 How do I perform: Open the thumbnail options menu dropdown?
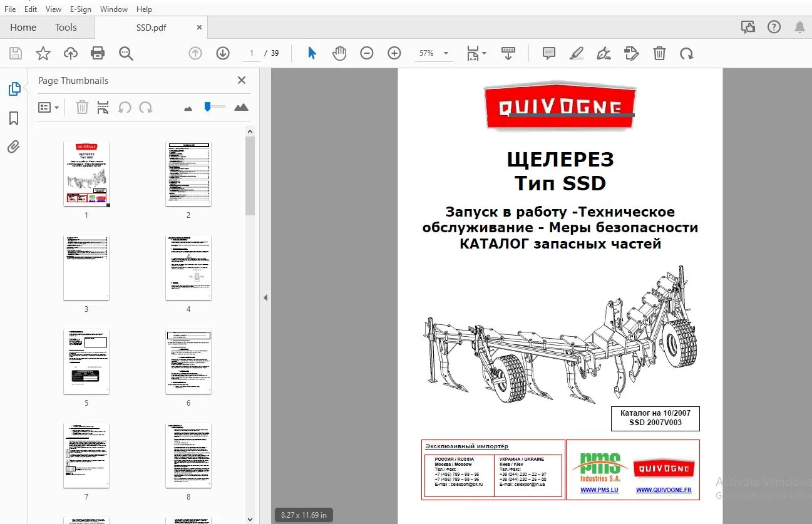pyautogui.click(x=49, y=108)
